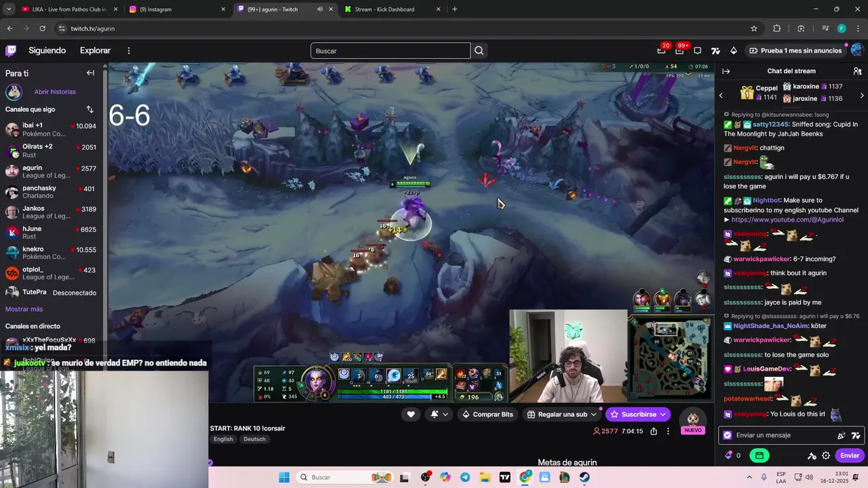This screenshot has width=868, height=488.
Task: Click Prueba 1 mes sin anuncios
Action: (x=795, y=51)
